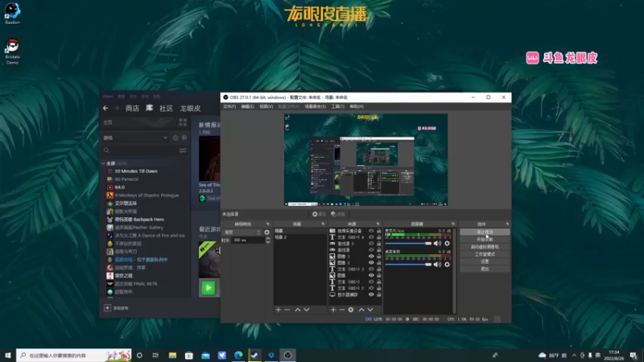Remove the selected source with the minus icon
This screenshot has height=362, width=644.
(341, 310)
